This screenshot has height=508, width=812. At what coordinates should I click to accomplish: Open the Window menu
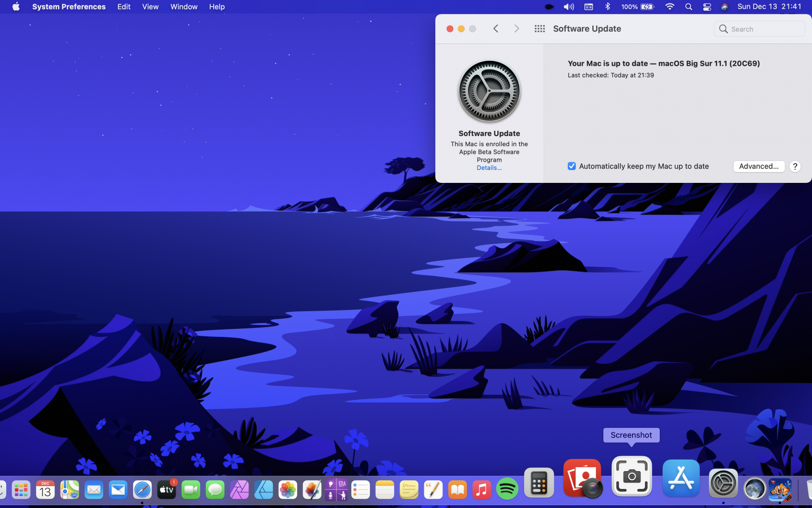[184, 7]
